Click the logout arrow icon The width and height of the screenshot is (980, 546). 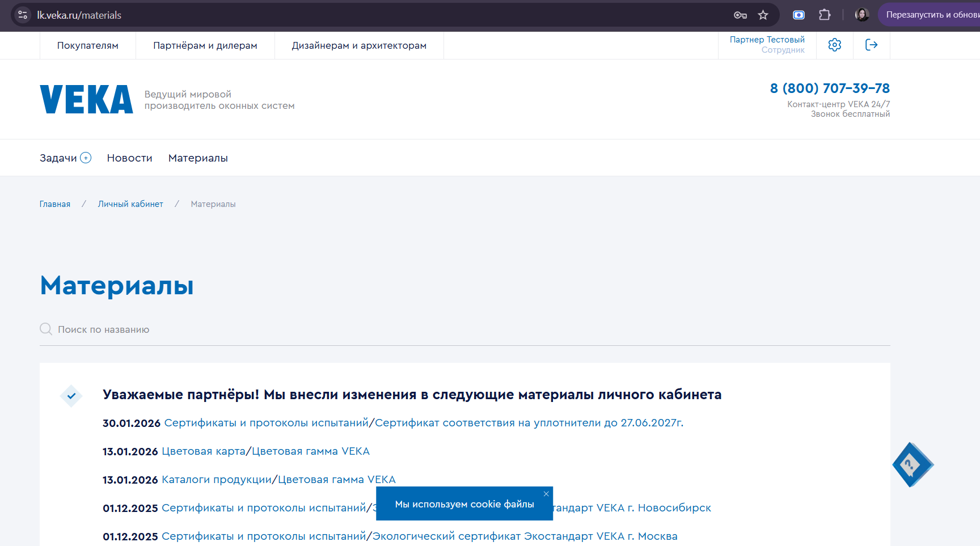872,45
